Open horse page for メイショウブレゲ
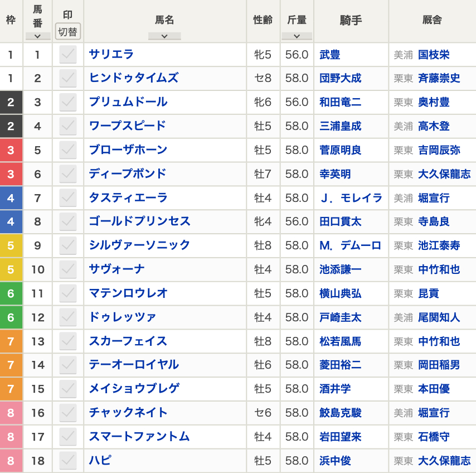This screenshot has height=473, width=476. pos(134,389)
